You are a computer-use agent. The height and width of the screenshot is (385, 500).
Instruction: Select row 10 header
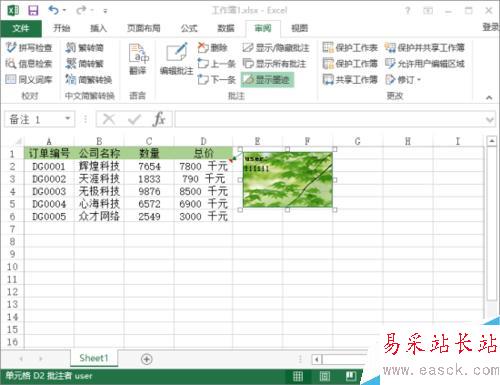click(x=12, y=267)
